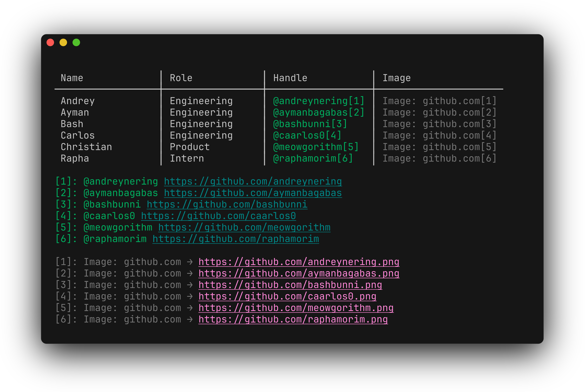Click the red close window button
Screen dimensions: 585x392
(50, 42)
